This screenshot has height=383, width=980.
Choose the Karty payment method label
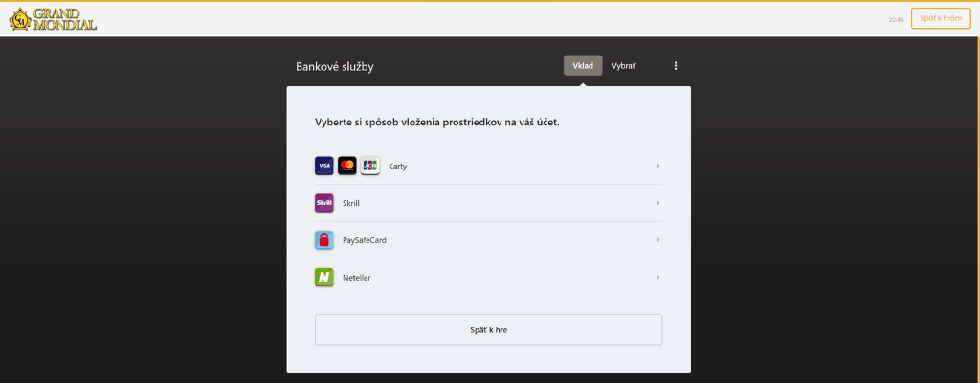[x=398, y=167]
